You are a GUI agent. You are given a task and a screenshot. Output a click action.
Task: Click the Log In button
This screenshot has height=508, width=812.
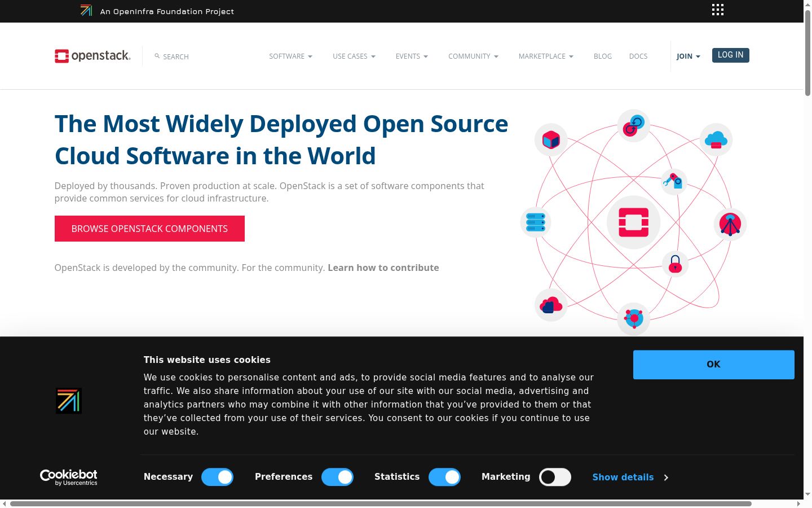(730, 55)
